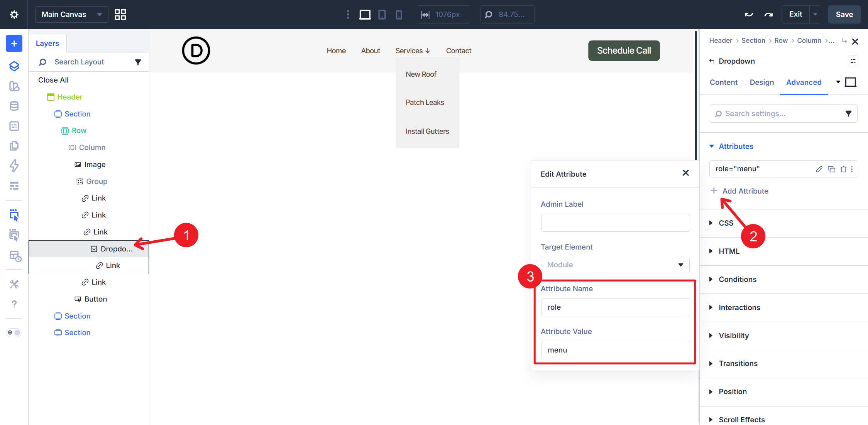Click the Layers icon in the left sidebar

[x=14, y=66]
